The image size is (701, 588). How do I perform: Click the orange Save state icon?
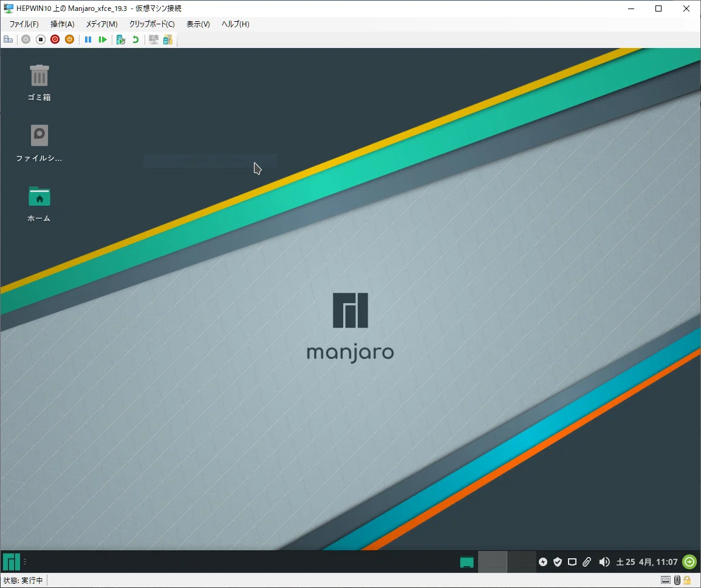click(69, 39)
